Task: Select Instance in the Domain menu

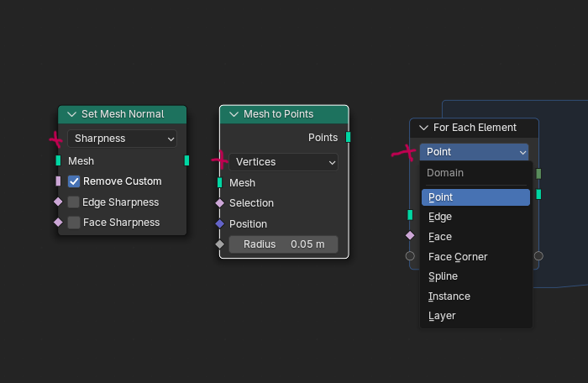Action: point(475,296)
